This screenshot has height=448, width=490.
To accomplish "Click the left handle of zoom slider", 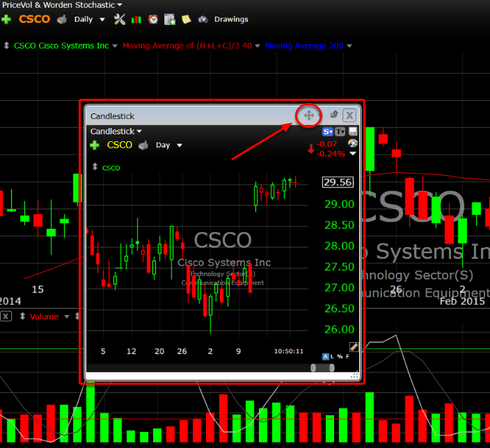I will tap(313, 368).
